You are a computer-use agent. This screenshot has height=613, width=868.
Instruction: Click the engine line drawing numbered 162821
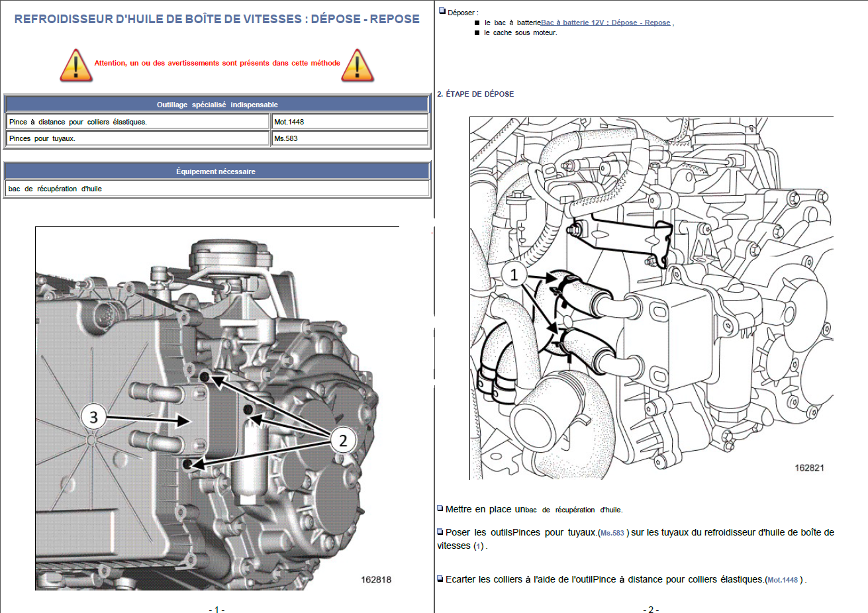[651, 298]
